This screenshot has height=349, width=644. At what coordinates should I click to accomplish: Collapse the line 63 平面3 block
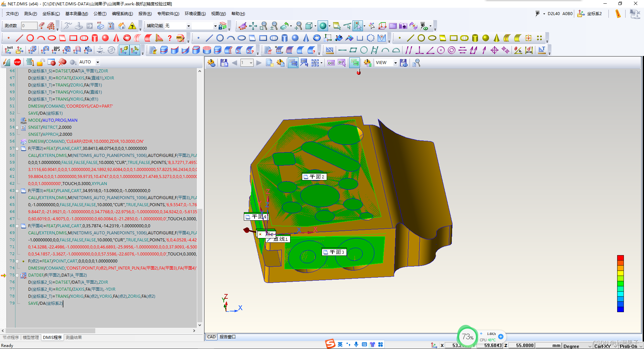17,191
